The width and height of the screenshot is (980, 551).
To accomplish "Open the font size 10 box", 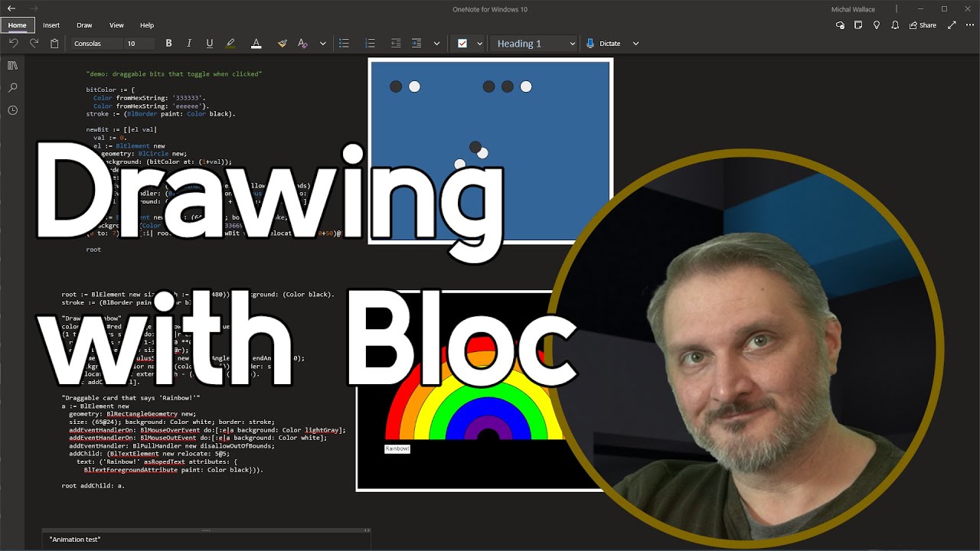I will pyautogui.click(x=139, y=44).
